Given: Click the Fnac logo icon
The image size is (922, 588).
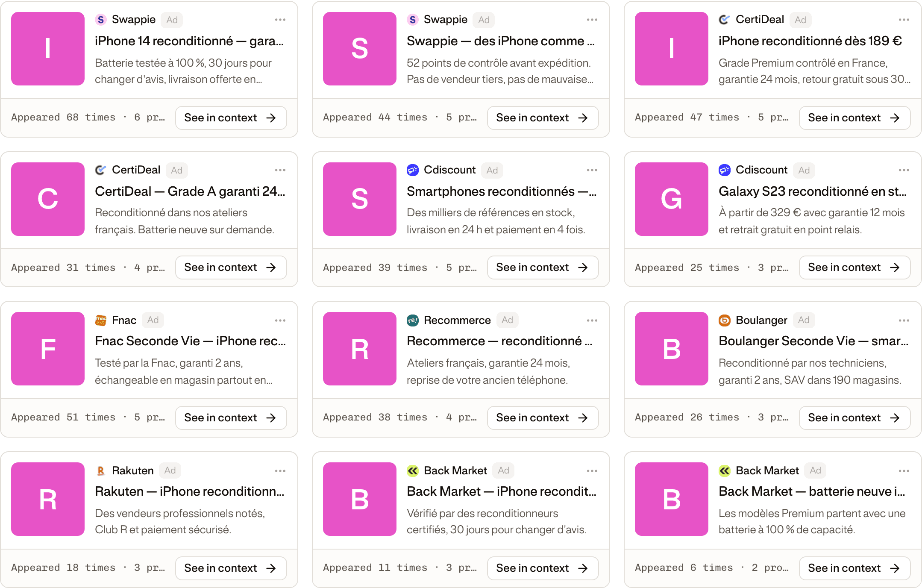Looking at the screenshot, I should (x=101, y=320).
